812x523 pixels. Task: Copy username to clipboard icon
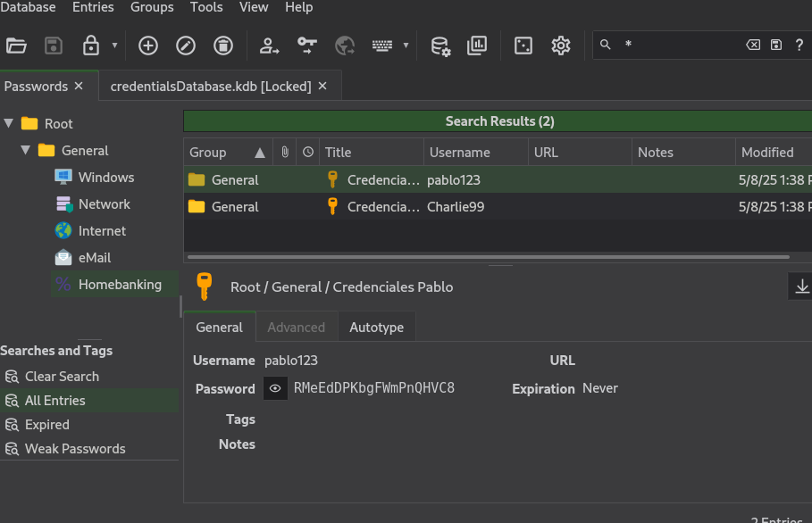[x=269, y=46]
